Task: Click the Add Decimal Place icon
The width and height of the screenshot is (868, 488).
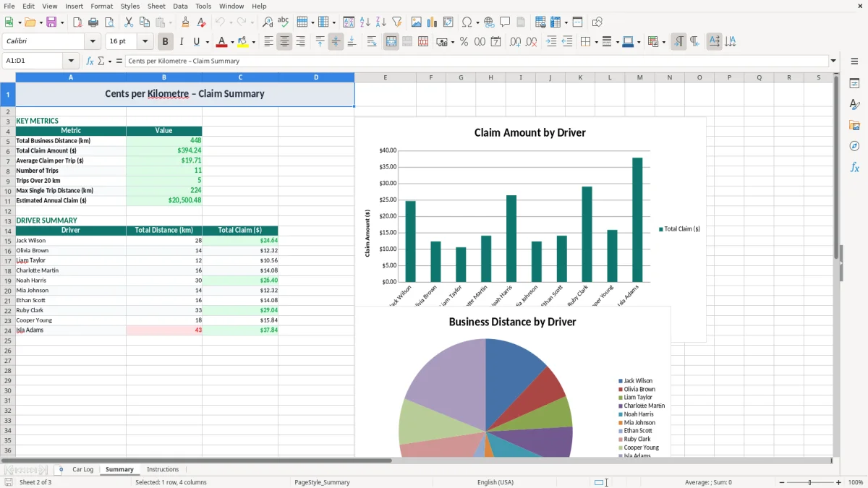Action: [515, 42]
